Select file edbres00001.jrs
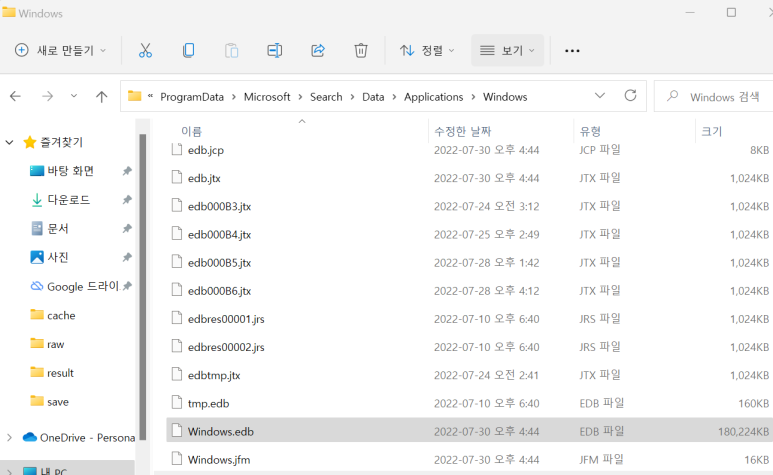This screenshot has width=773, height=475. [226, 319]
